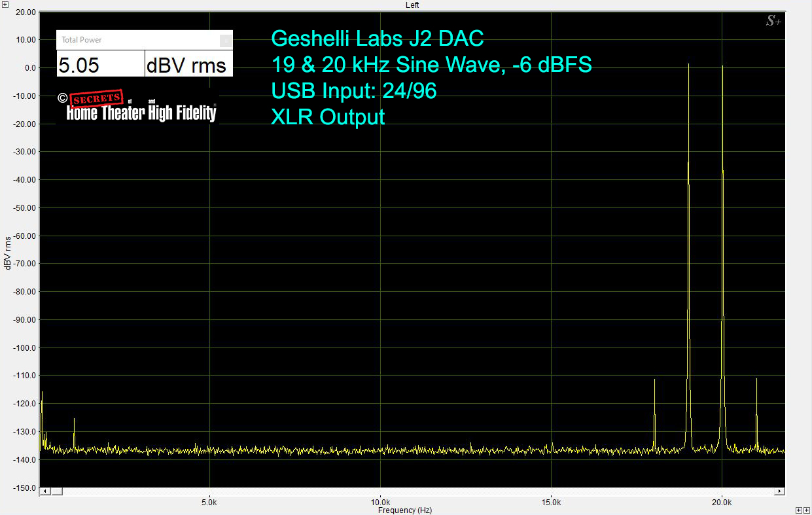Click the 10.0k frequency axis label

click(380, 502)
